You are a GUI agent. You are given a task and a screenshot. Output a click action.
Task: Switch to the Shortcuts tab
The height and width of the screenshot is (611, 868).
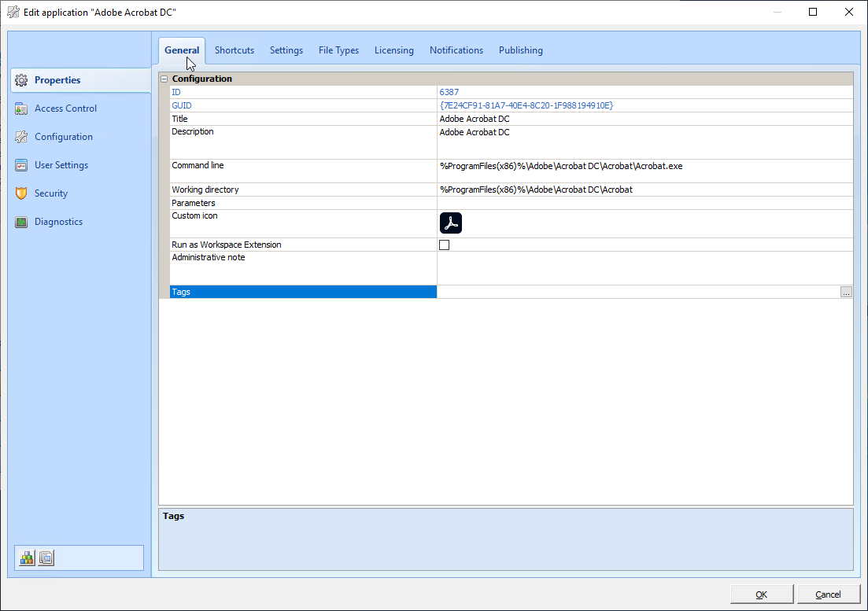coord(235,50)
